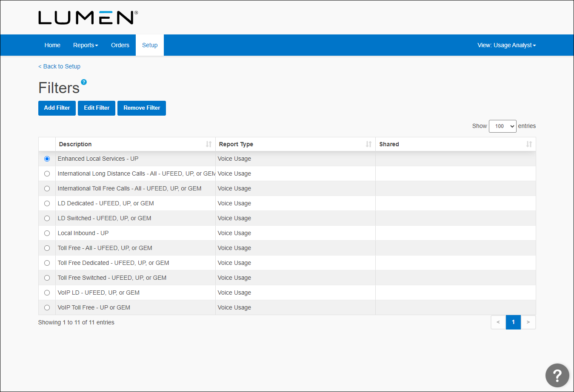Select VoIP Toll Free filter radio button
This screenshot has height=392, width=574.
tap(47, 308)
